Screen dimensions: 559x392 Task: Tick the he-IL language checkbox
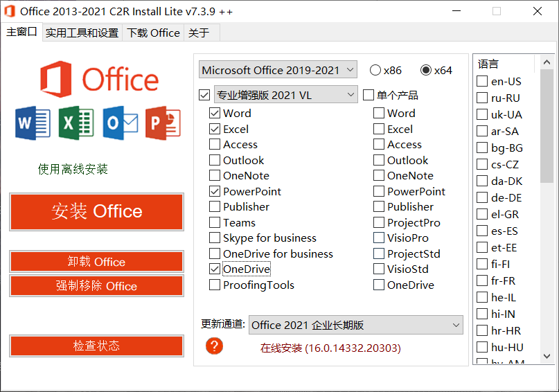pyautogui.click(x=482, y=297)
